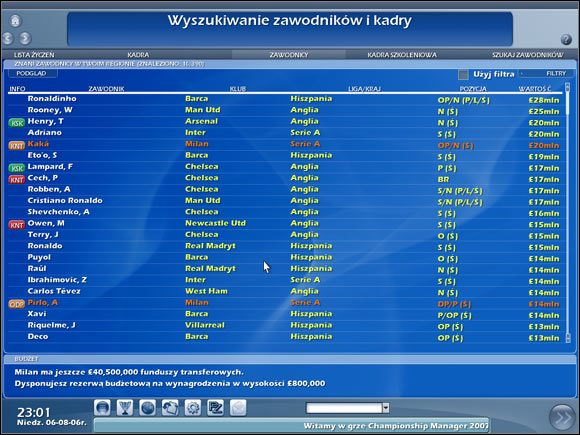
Task: Open the manager profile icon in bottom toolbar
Action: point(102,408)
